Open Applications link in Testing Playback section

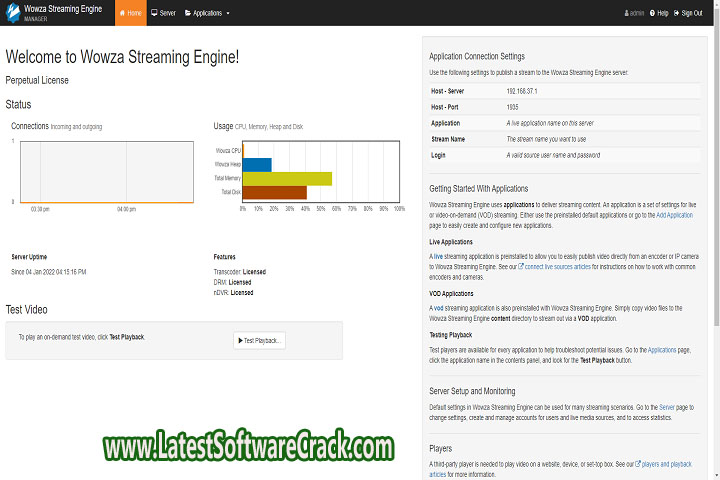[661, 352]
